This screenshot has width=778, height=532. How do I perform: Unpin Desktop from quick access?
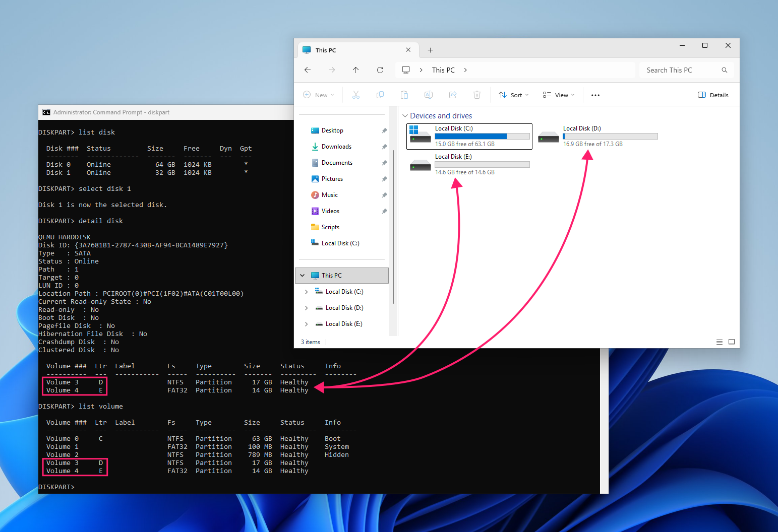[384, 130]
